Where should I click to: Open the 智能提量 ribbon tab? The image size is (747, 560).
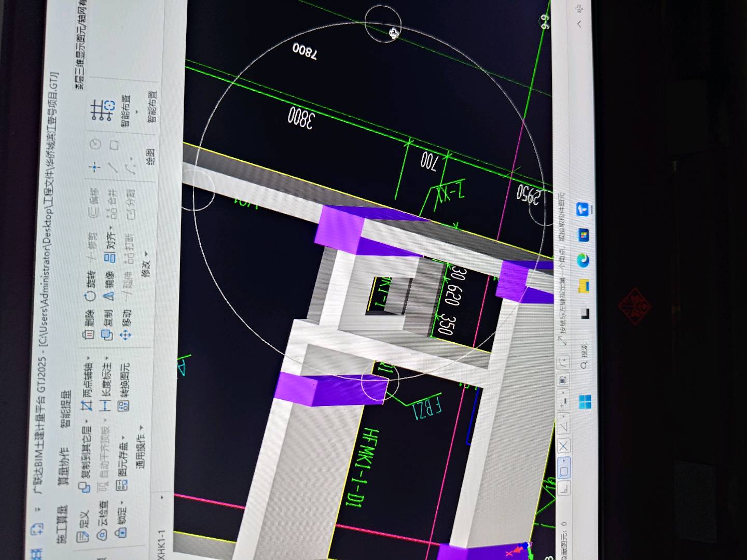(x=65, y=409)
